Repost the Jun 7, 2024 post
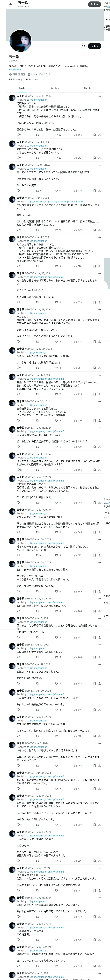 coord(37,230)
